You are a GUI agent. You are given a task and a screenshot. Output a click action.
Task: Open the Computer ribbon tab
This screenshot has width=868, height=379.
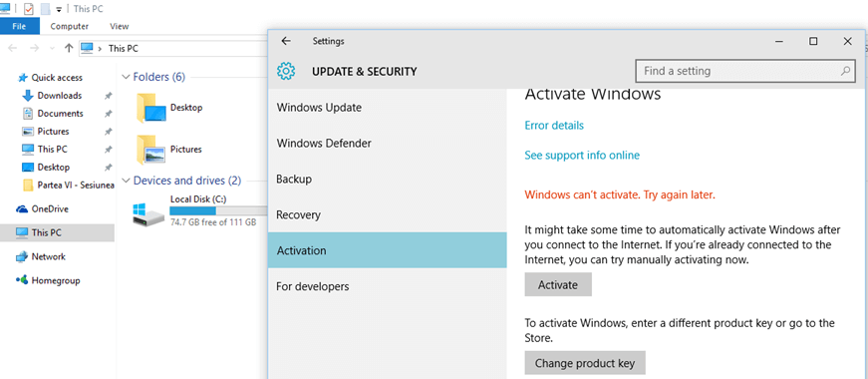pos(69,26)
